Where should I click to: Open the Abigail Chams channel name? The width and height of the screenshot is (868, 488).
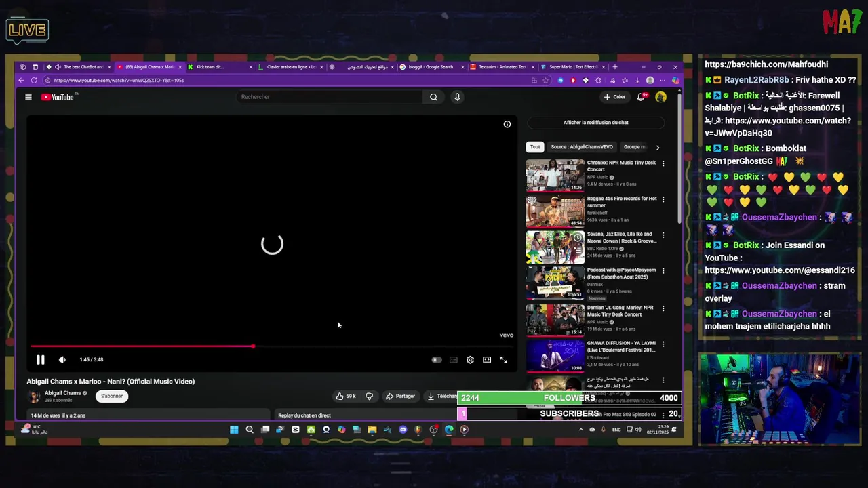[62, 393]
